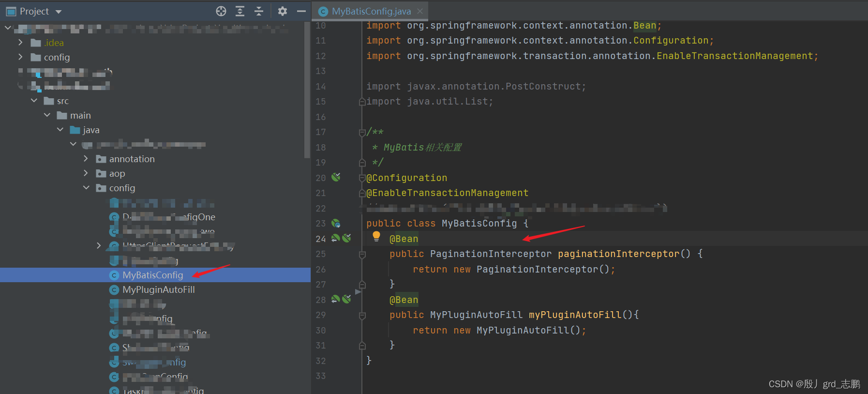
Task: Click the main folder icon
Action: click(x=62, y=115)
